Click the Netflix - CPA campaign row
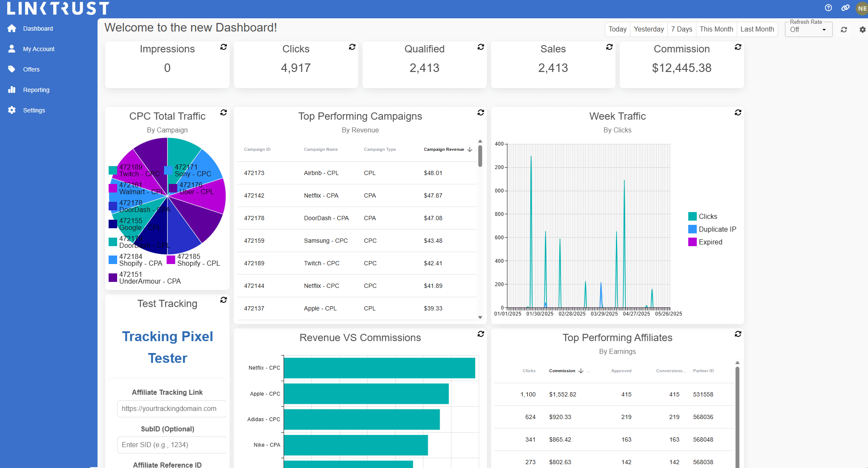The image size is (868, 468). [357, 195]
